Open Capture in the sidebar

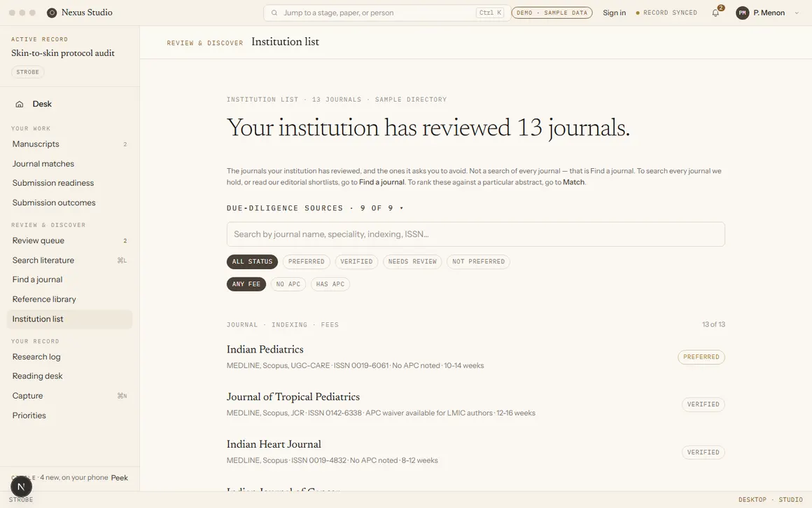point(69,396)
